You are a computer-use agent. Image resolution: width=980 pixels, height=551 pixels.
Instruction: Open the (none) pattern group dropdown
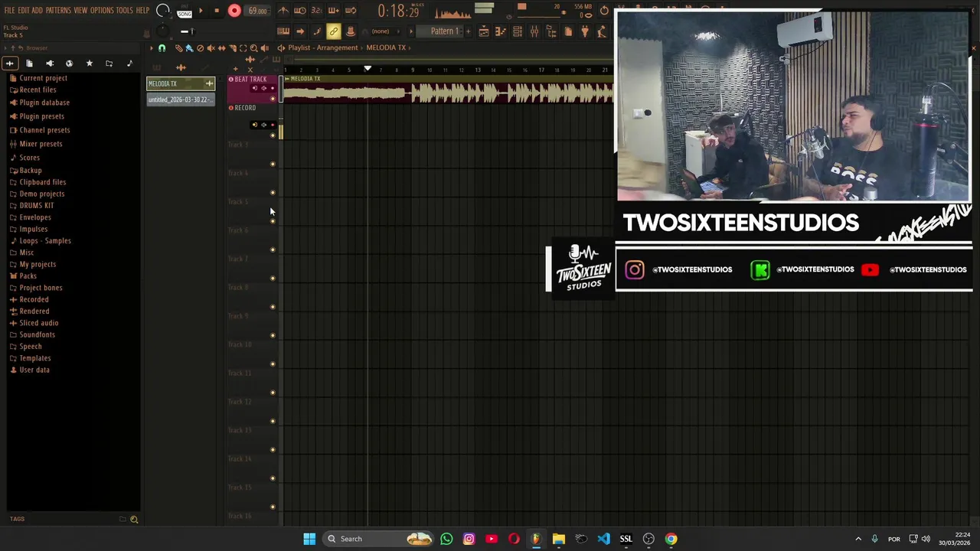point(385,31)
